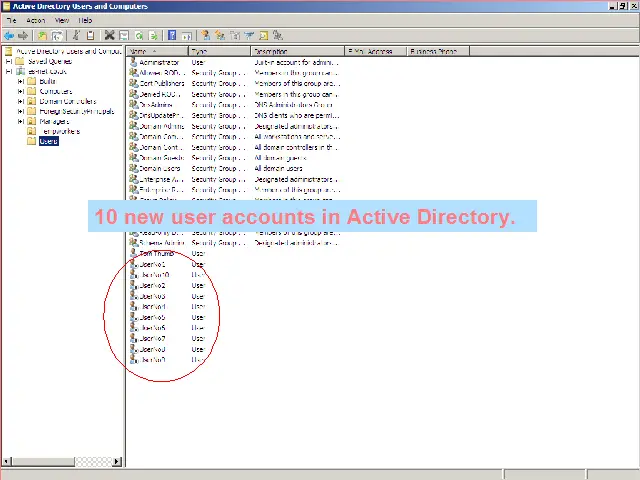Click the Cut scissors icon
640x480 pixels.
click(x=76, y=36)
